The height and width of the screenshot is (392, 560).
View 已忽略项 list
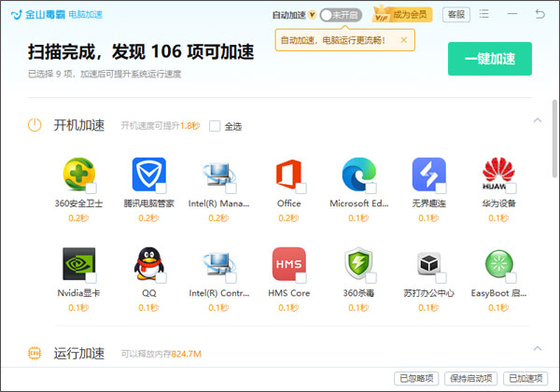coord(416,378)
